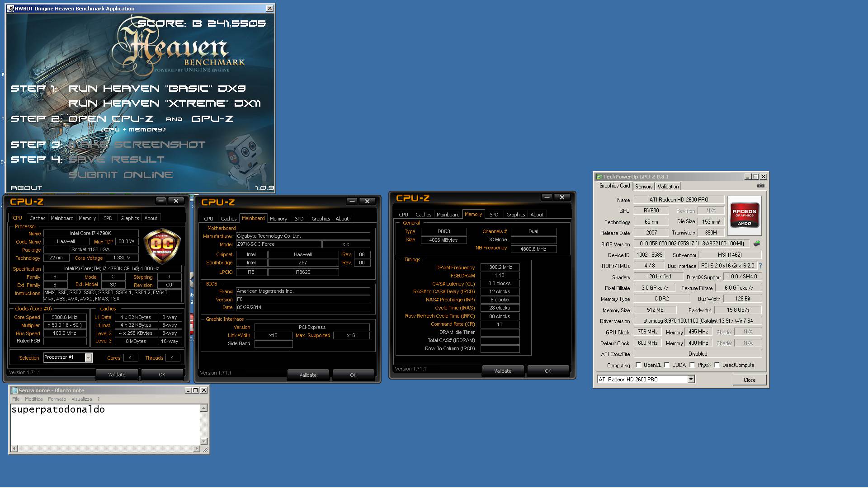
Task: Open Notepad Formato menu
Action: (57, 399)
